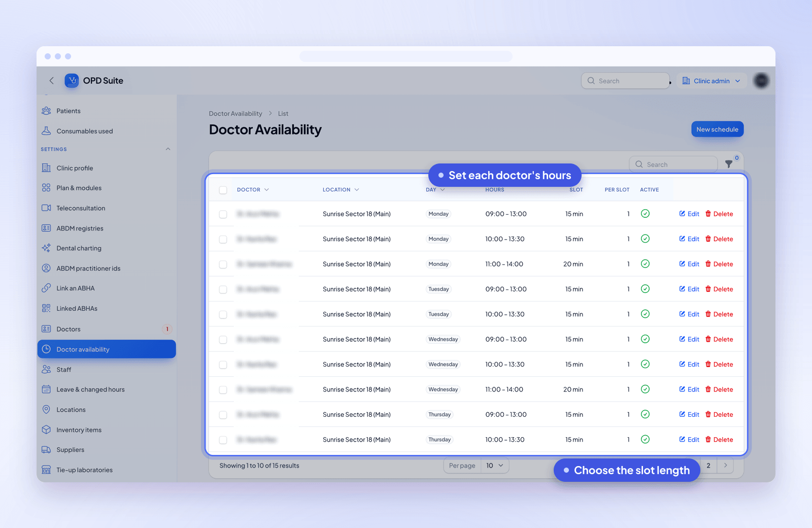Click the Dental charting sparkle icon
The width and height of the screenshot is (812, 528).
point(46,248)
